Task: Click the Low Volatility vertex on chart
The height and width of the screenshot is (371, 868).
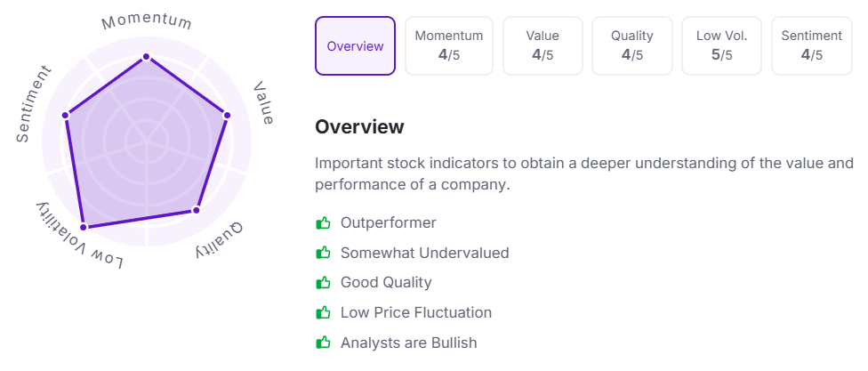Action: [x=84, y=228]
